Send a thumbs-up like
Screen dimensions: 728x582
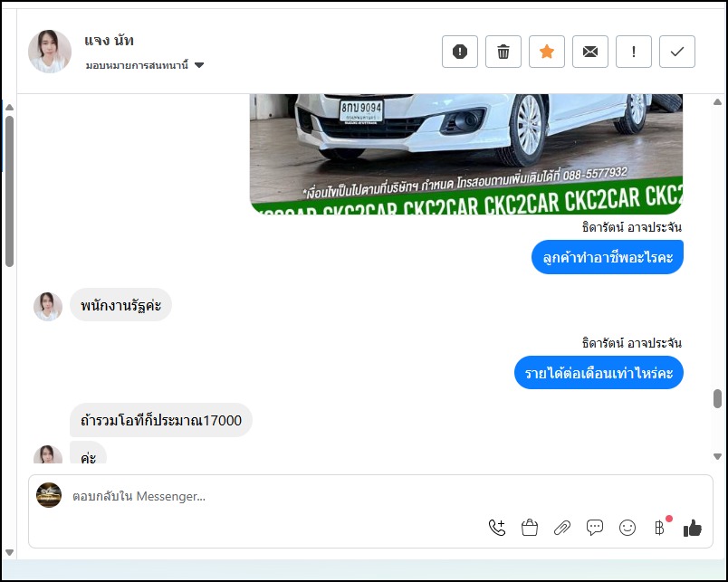point(693,528)
